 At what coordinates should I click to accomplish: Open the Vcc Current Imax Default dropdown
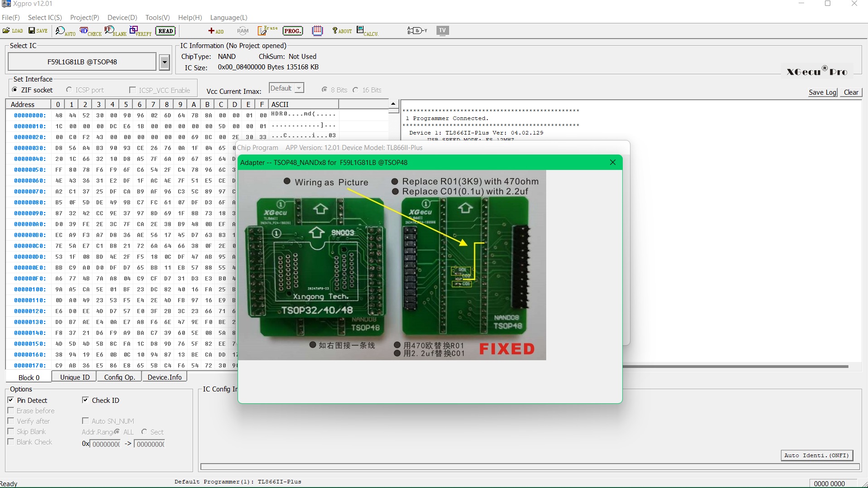(x=286, y=88)
